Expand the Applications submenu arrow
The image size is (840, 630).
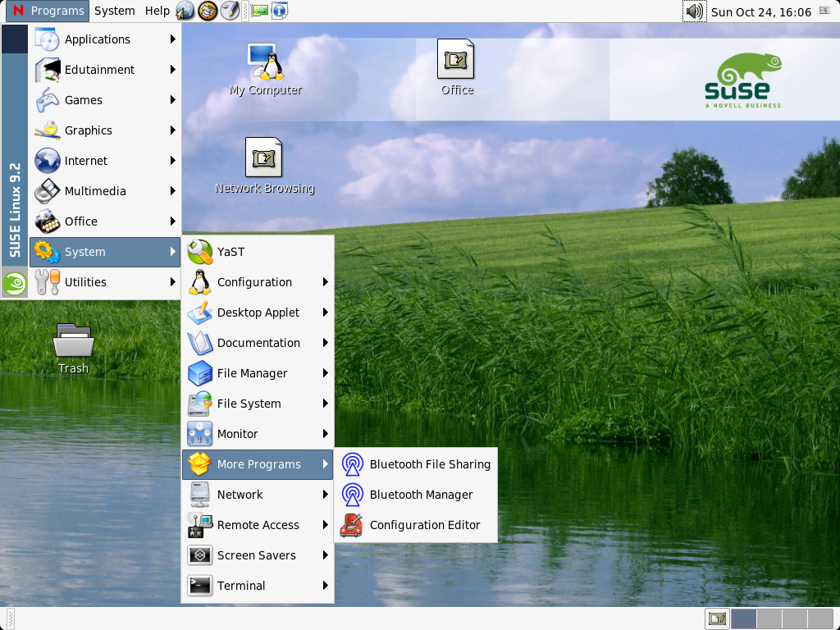tap(172, 39)
